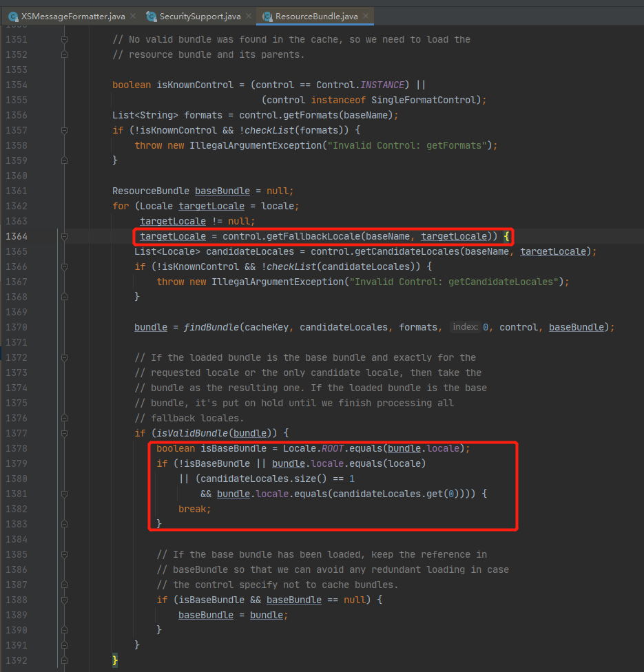
Task: Click the getFallbackLocale method name
Action: 313,237
